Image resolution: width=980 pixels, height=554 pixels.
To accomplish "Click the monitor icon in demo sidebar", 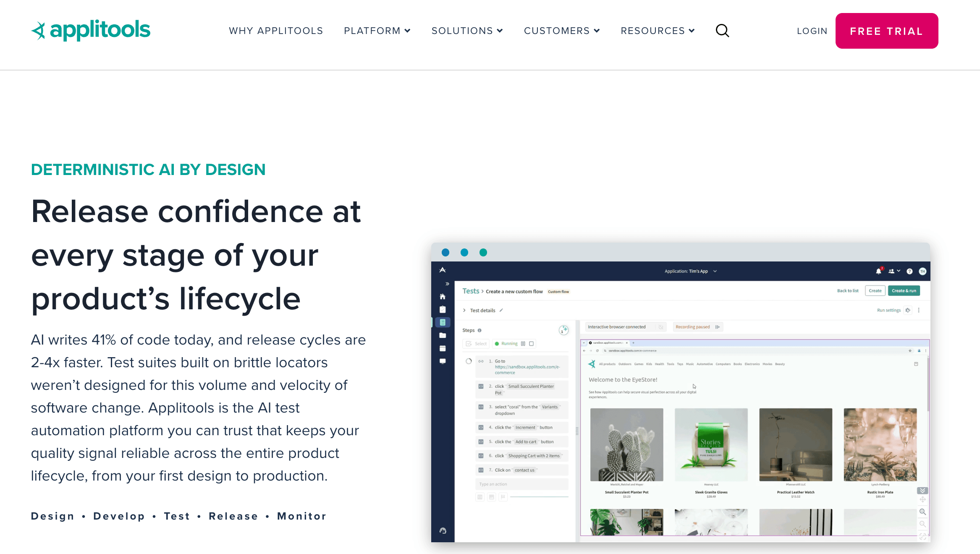I will [443, 361].
